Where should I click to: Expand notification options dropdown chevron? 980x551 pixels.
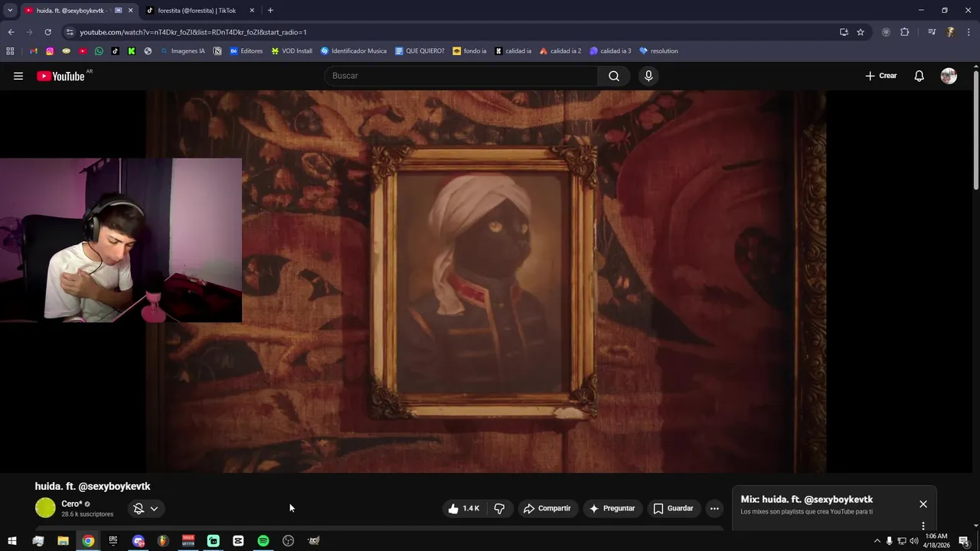154,508
